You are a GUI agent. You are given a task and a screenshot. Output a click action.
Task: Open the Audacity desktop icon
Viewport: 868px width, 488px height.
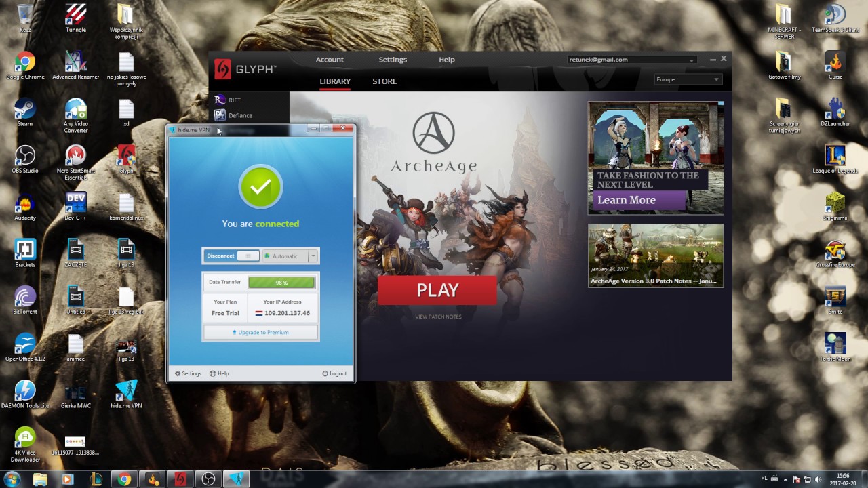[x=25, y=205]
